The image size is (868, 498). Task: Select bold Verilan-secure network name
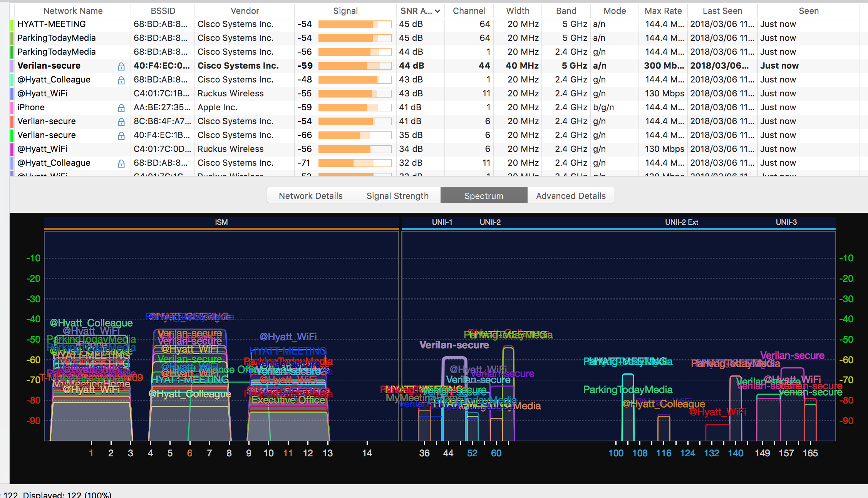[49, 66]
